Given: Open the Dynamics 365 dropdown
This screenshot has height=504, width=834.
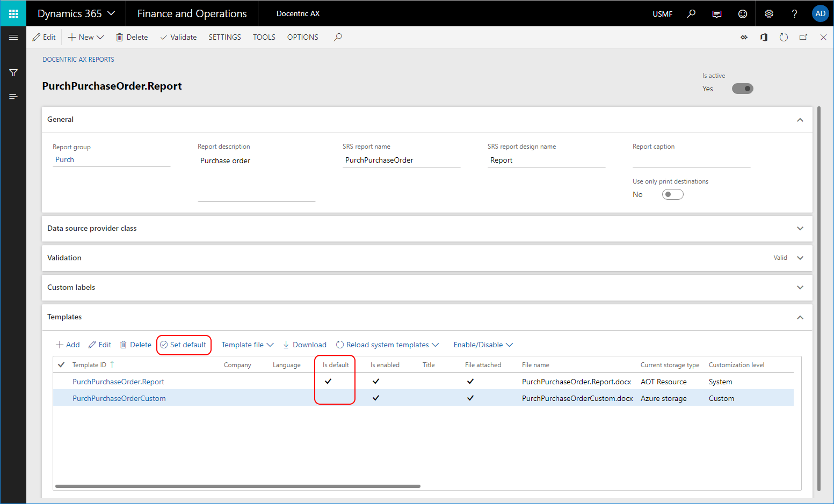Looking at the screenshot, I should 76,13.
